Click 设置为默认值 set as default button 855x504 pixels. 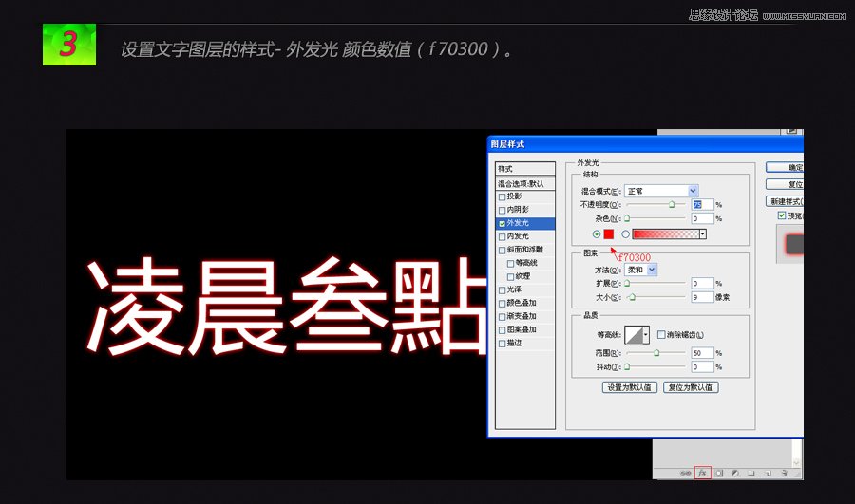click(x=629, y=387)
